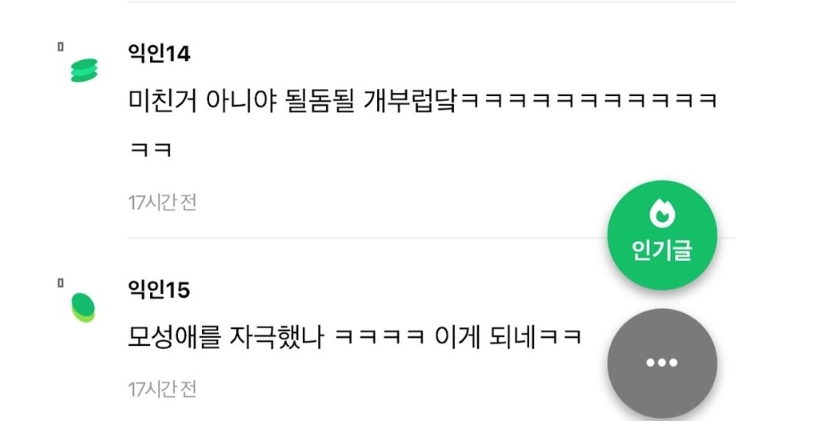Image resolution: width=826 pixels, height=437 pixels.
Task: Select 익인15's comment starting with 모성애를
Action: [355, 337]
